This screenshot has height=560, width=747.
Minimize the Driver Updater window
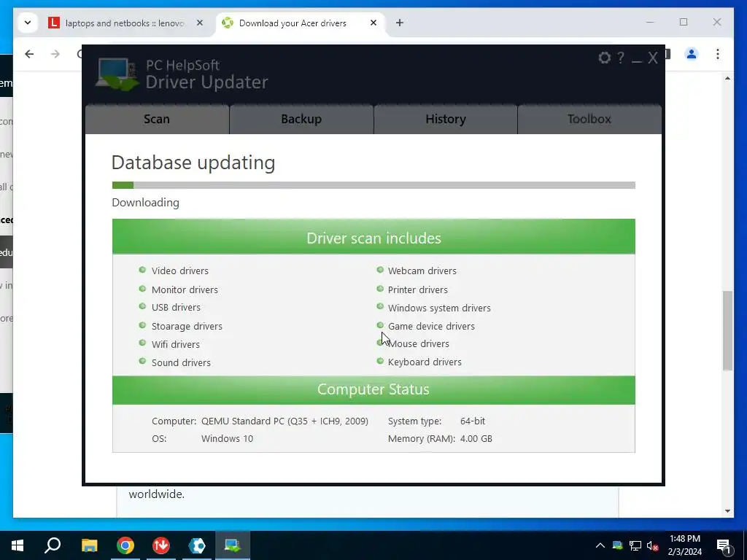click(637, 60)
